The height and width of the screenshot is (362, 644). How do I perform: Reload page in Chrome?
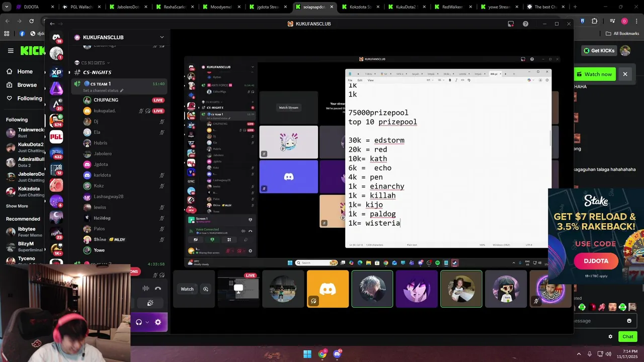click(31, 21)
